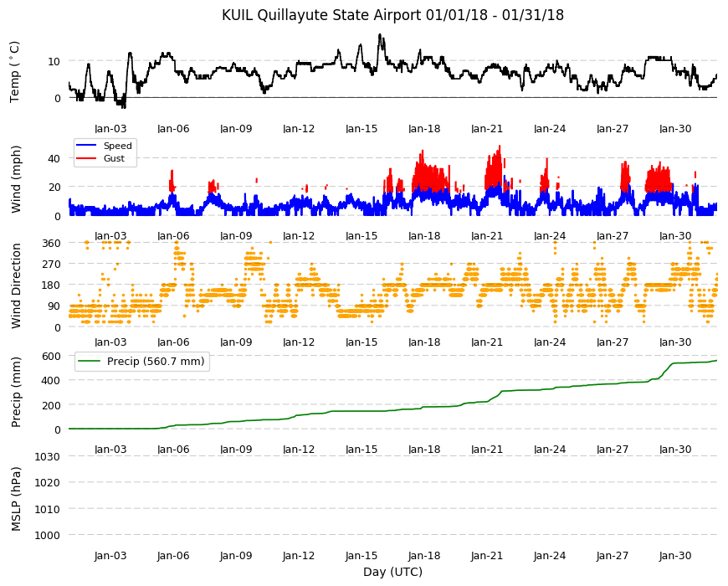
Task: Click the Precip (mm) axis label
Action: point(16,392)
